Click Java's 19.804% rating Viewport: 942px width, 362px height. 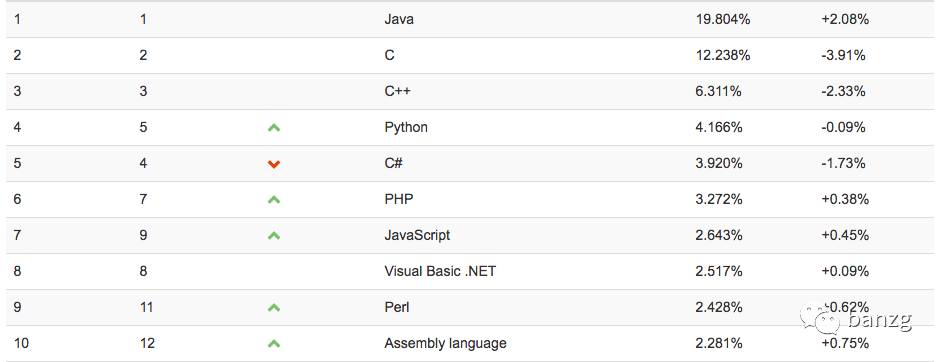pyautogui.click(x=723, y=19)
